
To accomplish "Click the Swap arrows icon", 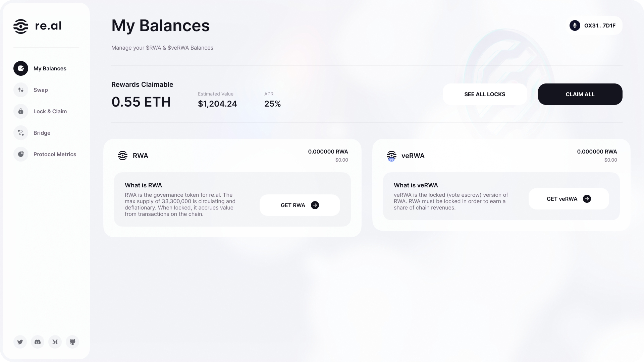I will click(21, 90).
